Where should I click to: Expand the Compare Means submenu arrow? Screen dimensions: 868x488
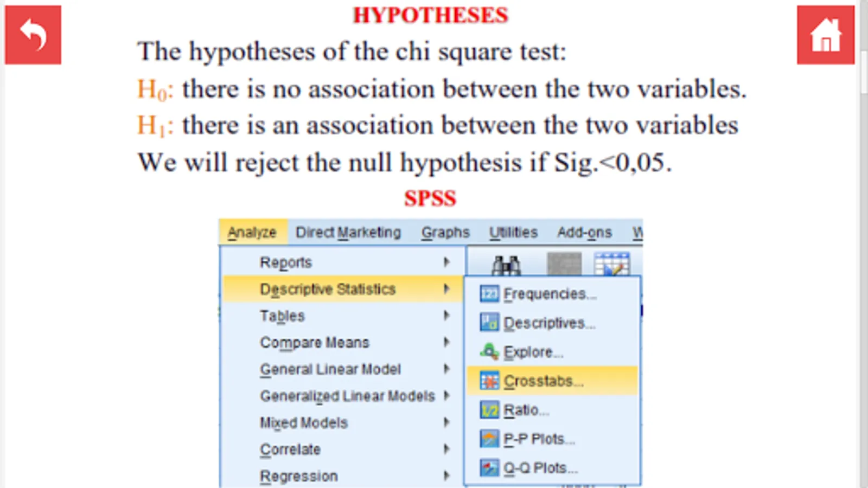[x=446, y=342]
